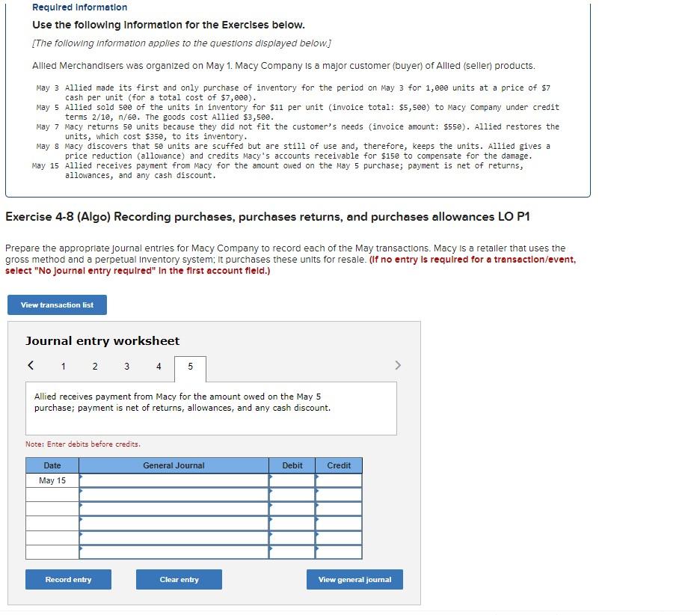700x615 pixels.
Task: Click the Clear entry button
Action: 179,579
